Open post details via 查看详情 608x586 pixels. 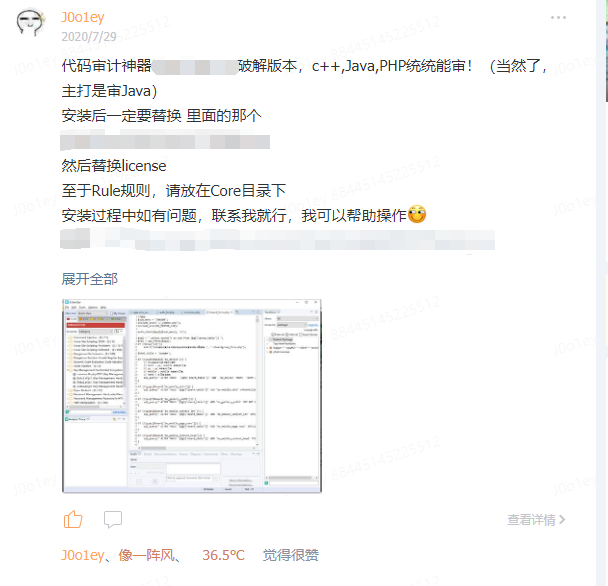(x=531, y=520)
